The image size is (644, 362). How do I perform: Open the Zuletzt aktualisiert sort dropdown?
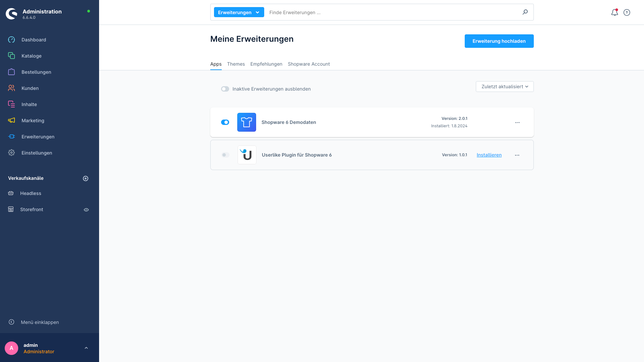click(504, 87)
